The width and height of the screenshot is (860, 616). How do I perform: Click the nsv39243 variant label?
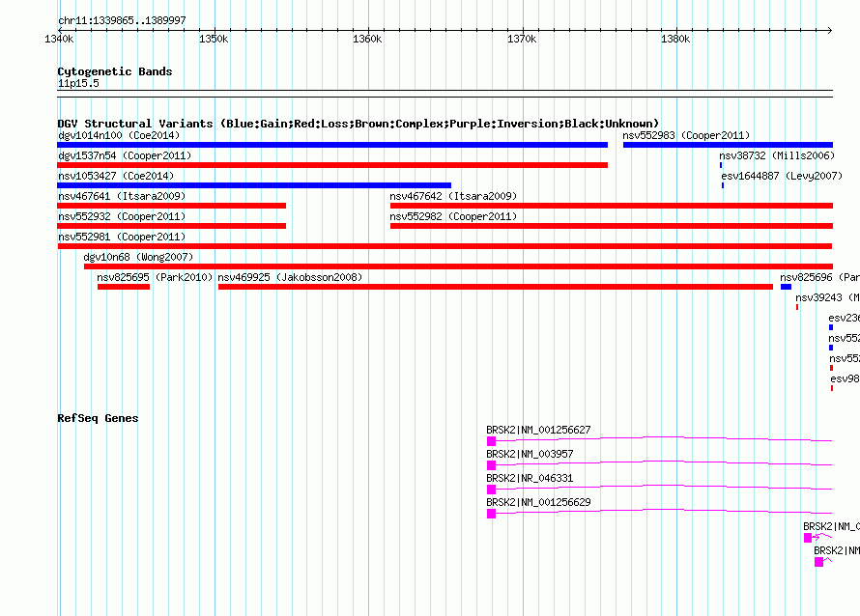(827, 297)
